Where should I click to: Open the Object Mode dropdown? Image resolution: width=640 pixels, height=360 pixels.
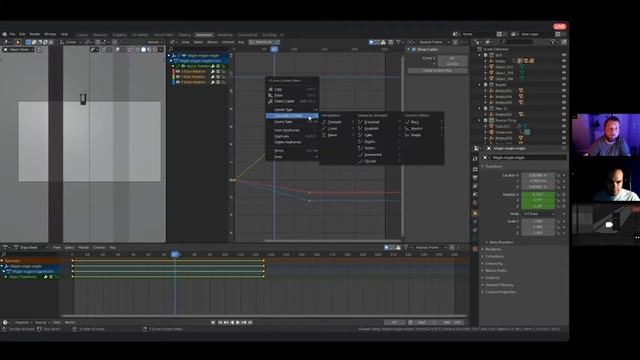pos(19,49)
